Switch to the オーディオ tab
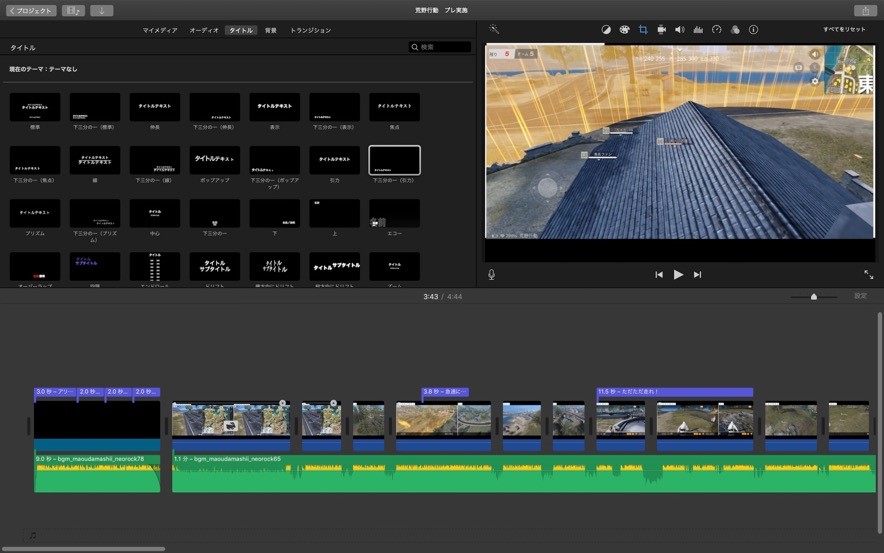The width and height of the screenshot is (884, 553). click(x=204, y=30)
